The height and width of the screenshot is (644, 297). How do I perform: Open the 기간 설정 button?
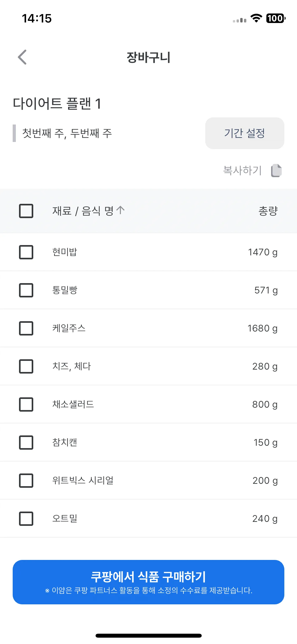[245, 133]
